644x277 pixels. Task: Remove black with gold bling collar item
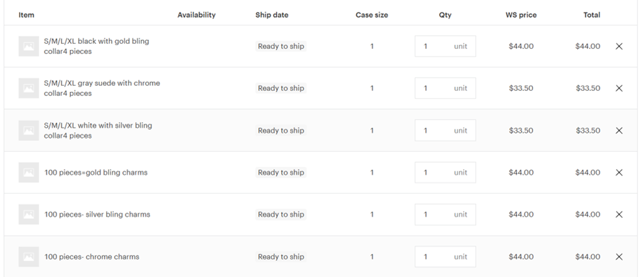[x=619, y=46]
